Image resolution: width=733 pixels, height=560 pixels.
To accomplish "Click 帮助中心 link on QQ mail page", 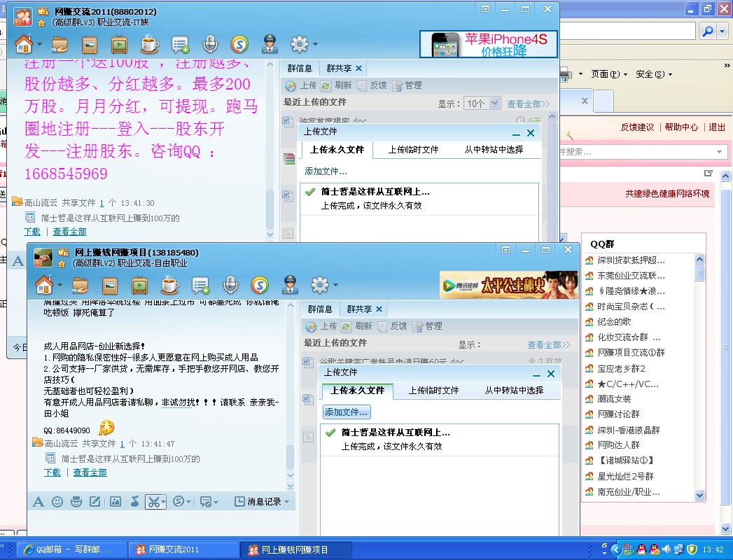I will tap(681, 127).
